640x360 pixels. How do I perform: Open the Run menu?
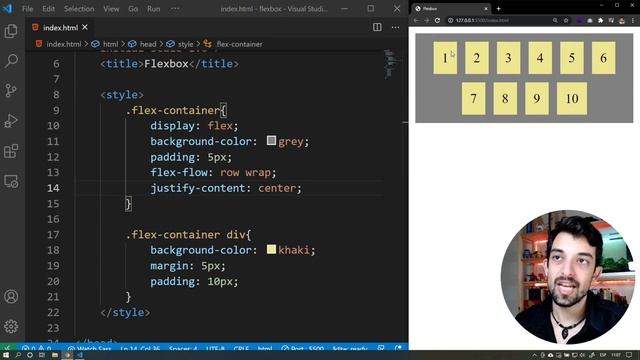[x=153, y=9]
